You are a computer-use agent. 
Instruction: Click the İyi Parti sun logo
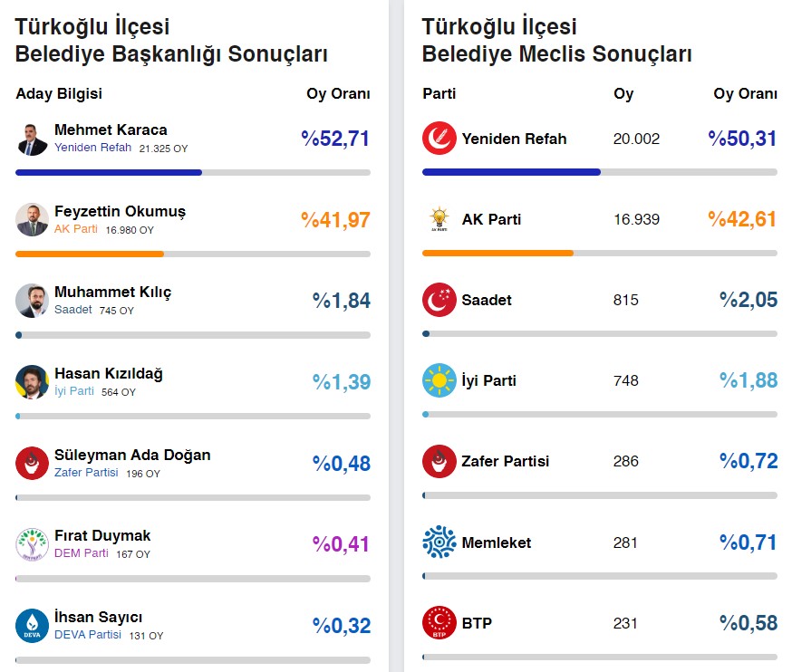coord(439,380)
